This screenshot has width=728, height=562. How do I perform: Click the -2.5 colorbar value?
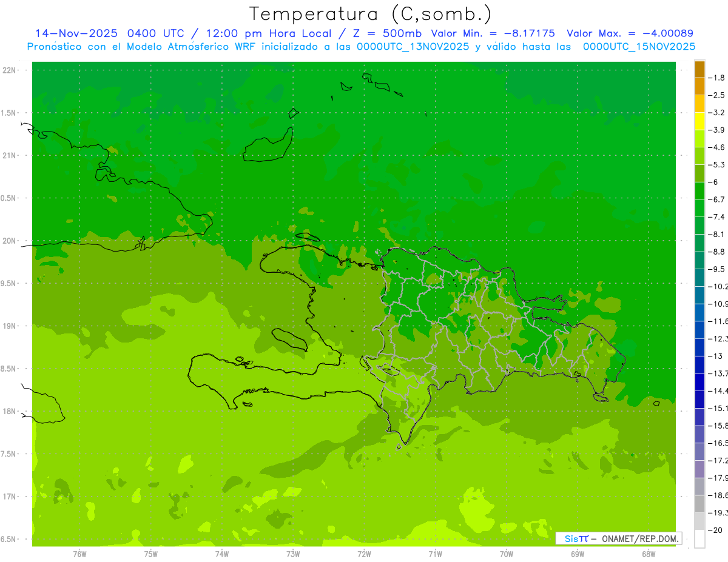[716, 95]
